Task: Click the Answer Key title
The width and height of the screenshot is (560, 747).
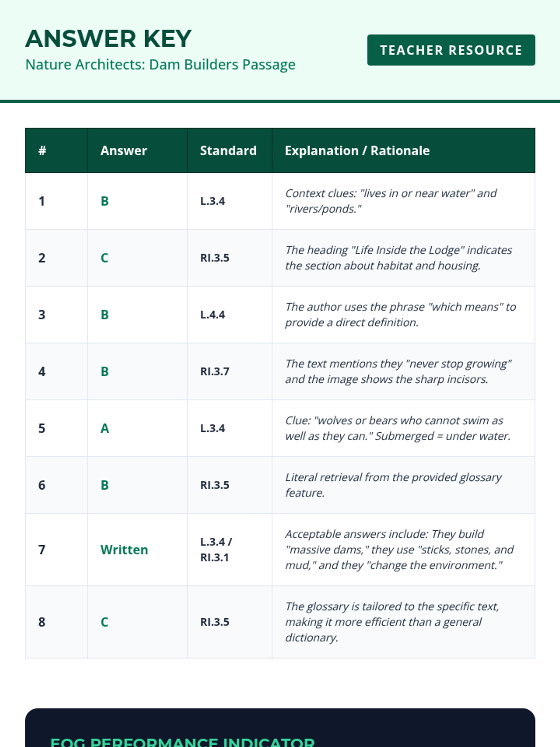Action: (108, 39)
